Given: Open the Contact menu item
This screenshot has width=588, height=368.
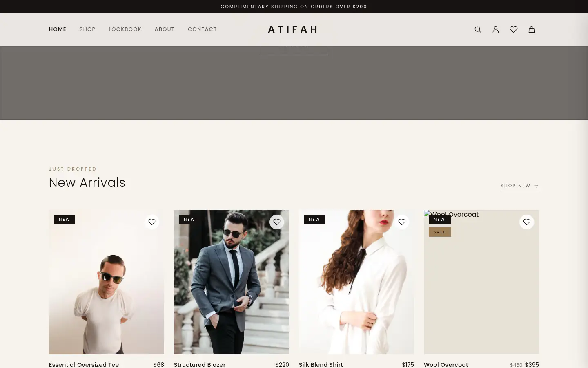Looking at the screenshot, I should point(202,29).
